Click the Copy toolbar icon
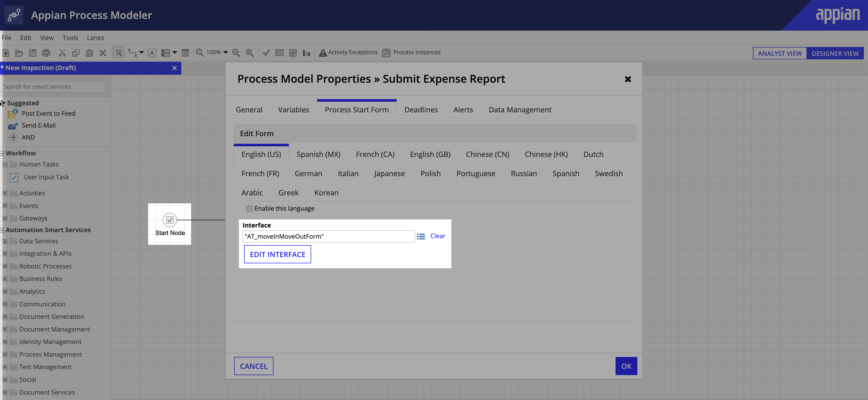The height and width of the screenshot is (400, 868). pos(76,53)
